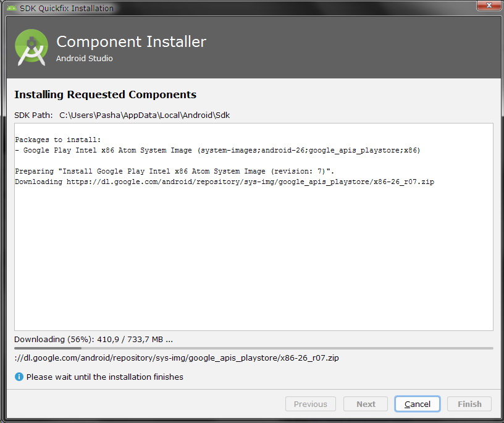Click the Packages to install log line

click(58, 140)
